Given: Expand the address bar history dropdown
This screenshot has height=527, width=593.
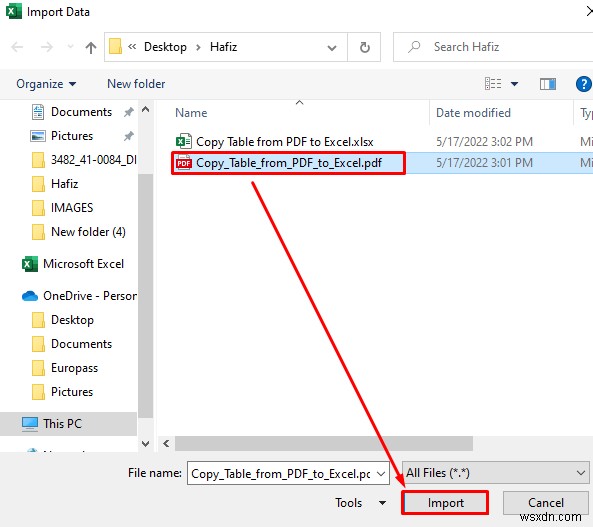Looking at the screenshot, I should 332,48.
